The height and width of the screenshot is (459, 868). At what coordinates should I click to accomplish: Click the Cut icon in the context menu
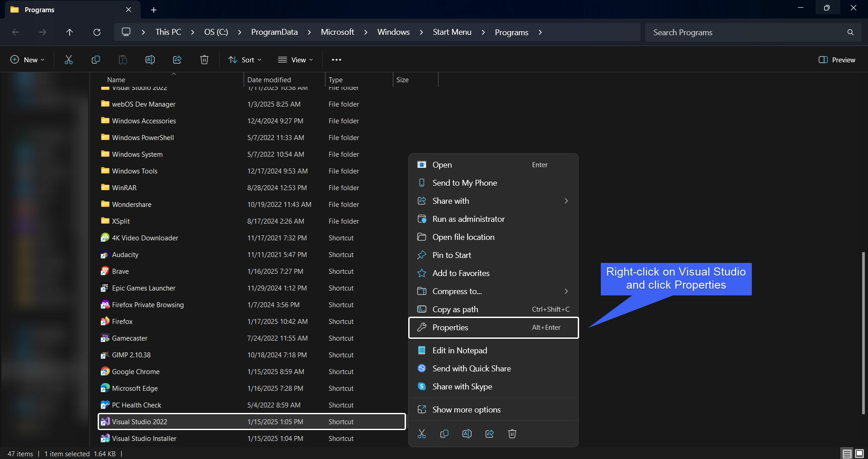point(422,434)
